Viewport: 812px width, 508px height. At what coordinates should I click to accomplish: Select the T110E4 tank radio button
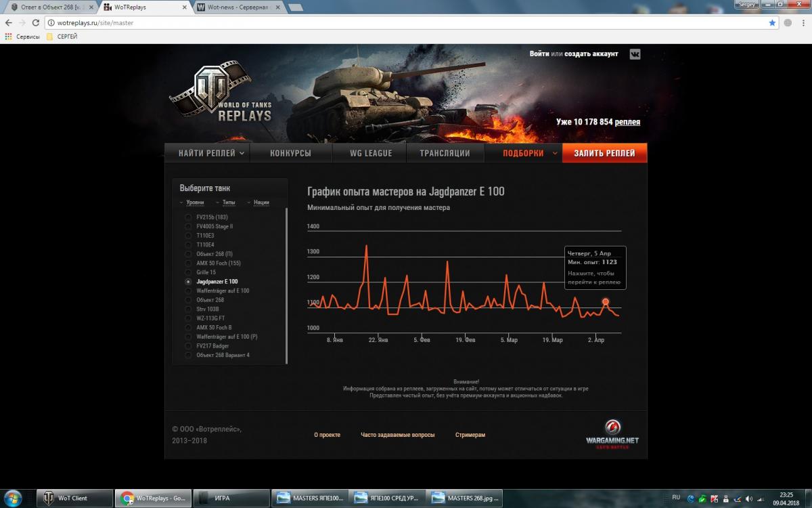coord(188,245)
